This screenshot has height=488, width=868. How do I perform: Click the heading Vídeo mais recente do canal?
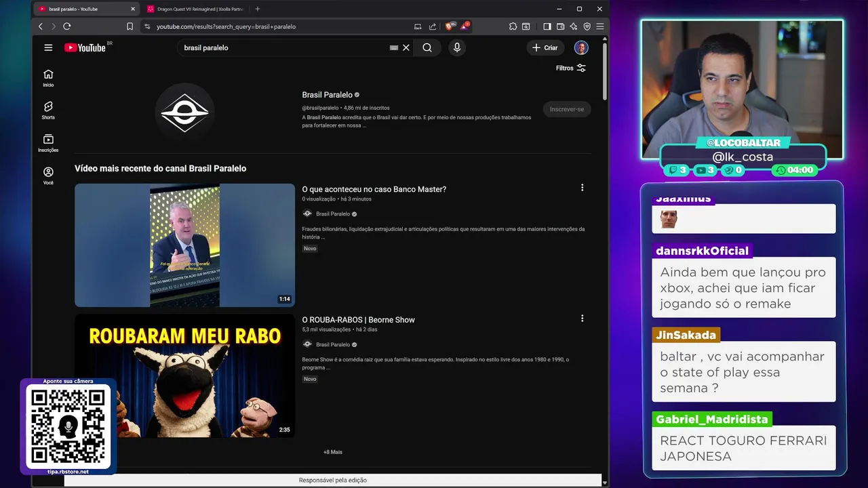160,168
